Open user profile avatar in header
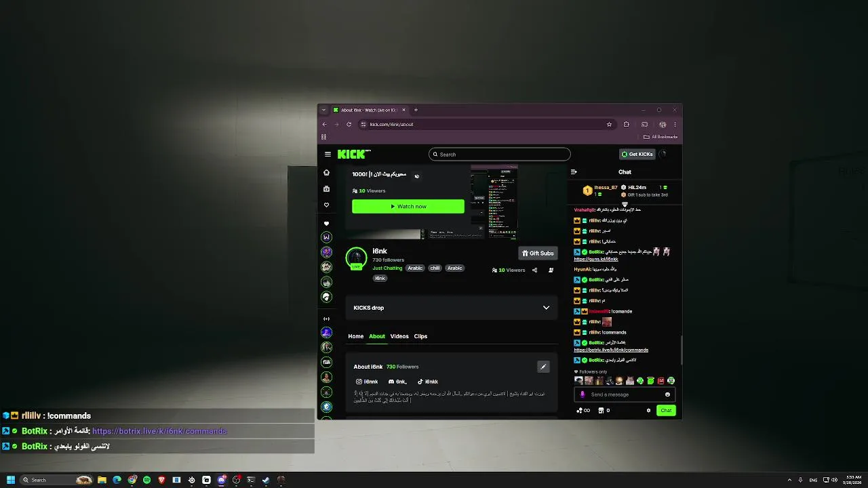 coord(663,154)
